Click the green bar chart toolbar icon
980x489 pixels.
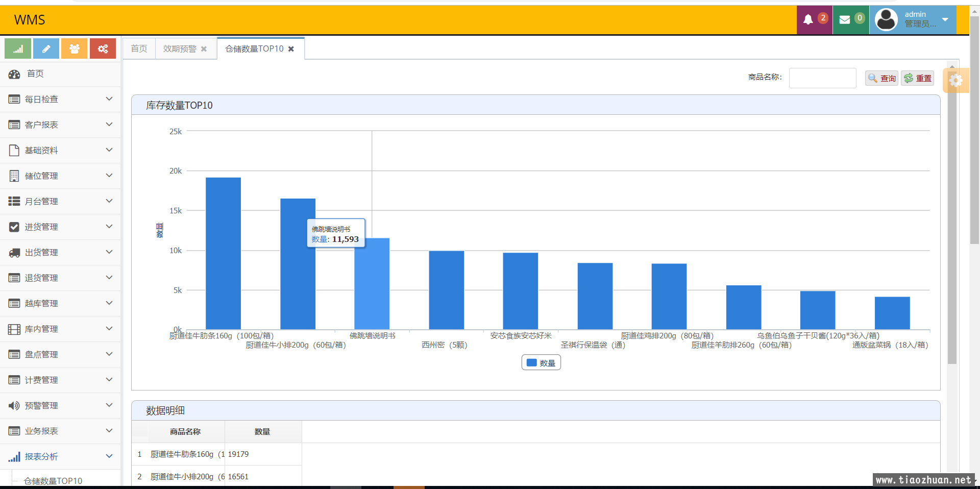click(x=18, y=48)
